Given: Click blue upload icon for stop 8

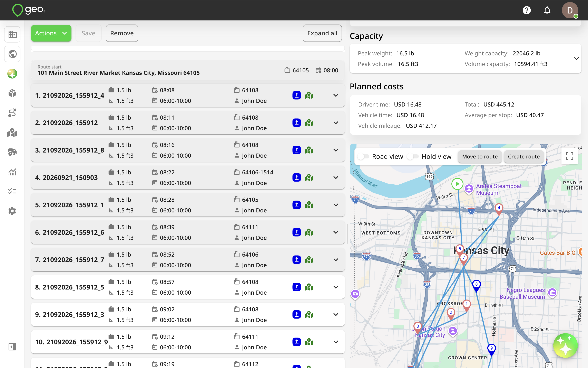Looking at the screenshot, I should point(296,287).
